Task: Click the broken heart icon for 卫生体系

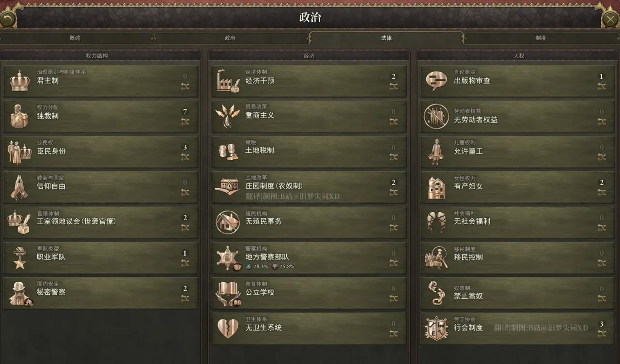Action: click(228, 328)
